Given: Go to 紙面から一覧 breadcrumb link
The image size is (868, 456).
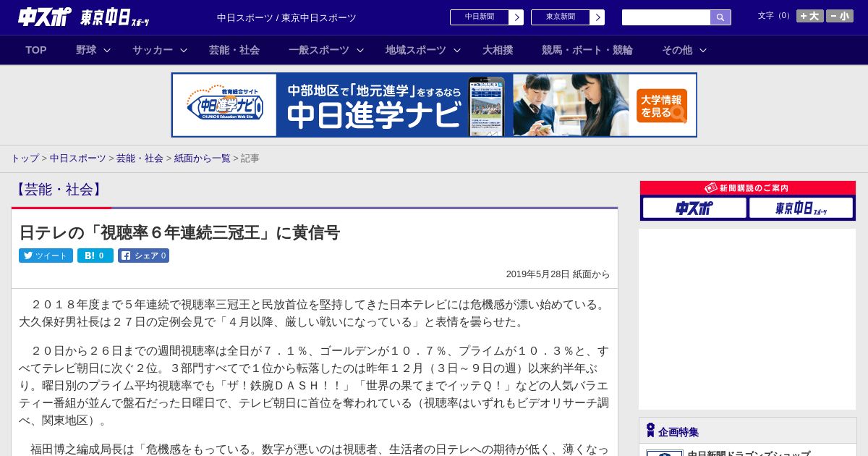Looking at the screenshot, I should point(203,158).
